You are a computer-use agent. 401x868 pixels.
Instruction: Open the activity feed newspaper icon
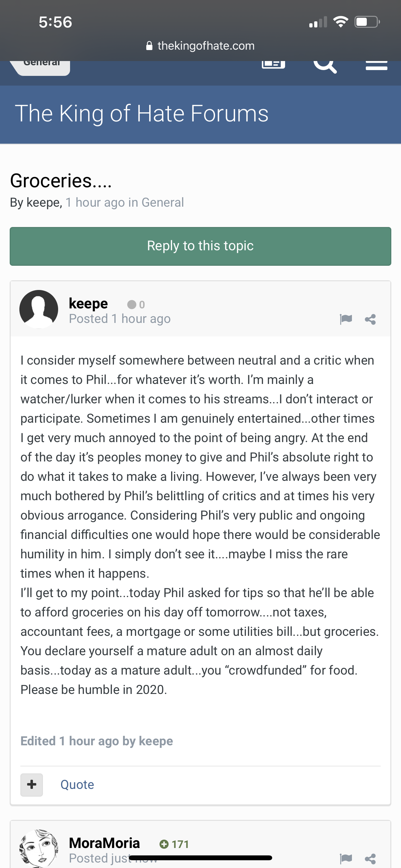pyautogui.click(x=273, y=64)
